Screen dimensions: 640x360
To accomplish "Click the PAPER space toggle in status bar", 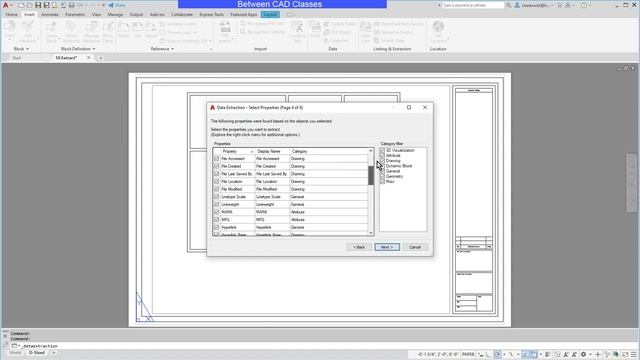I will click(468, 354).
